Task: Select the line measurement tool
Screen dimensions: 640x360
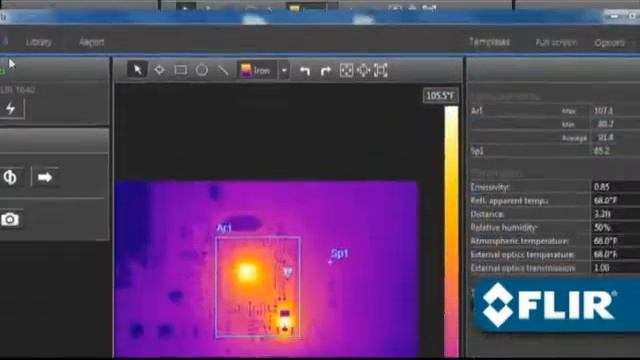Action: point(223,70)
